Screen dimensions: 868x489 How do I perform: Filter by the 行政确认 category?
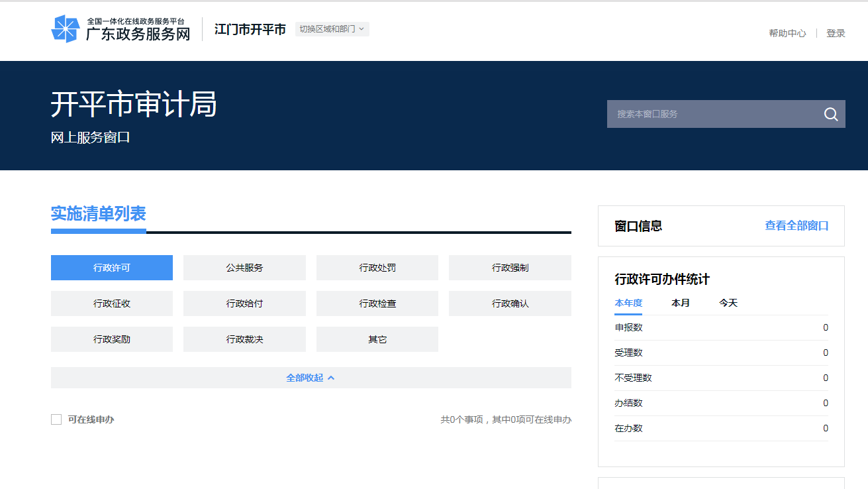510,303
